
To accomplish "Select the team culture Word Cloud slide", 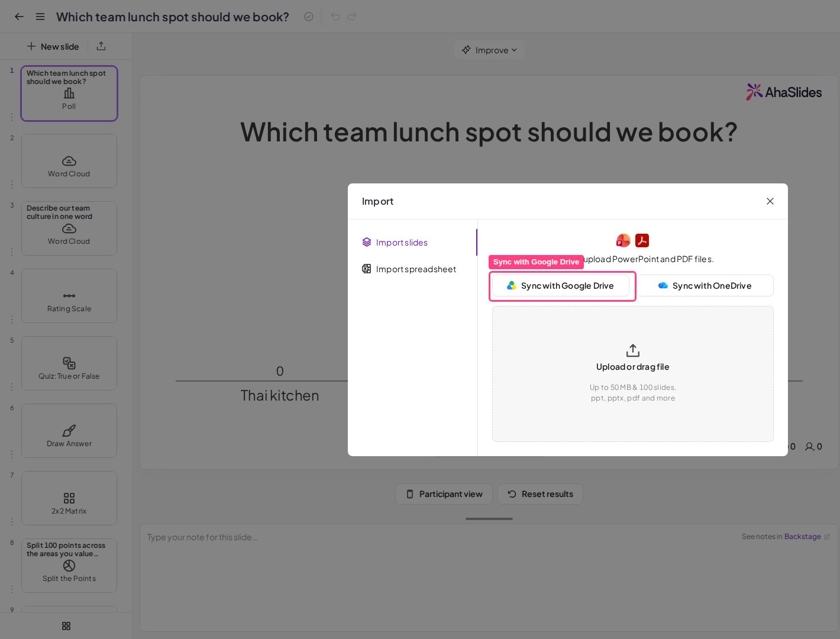I will point(69,228).
